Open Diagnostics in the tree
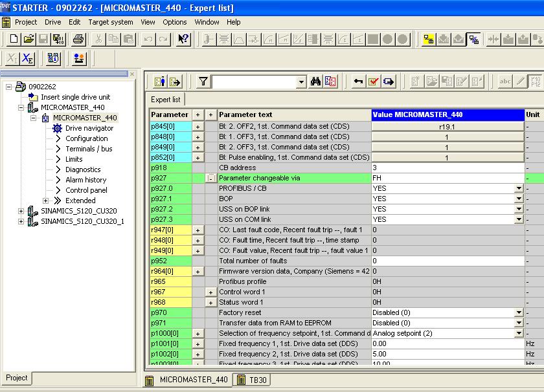This screenshot has width=544, height=392. (83, 170)
